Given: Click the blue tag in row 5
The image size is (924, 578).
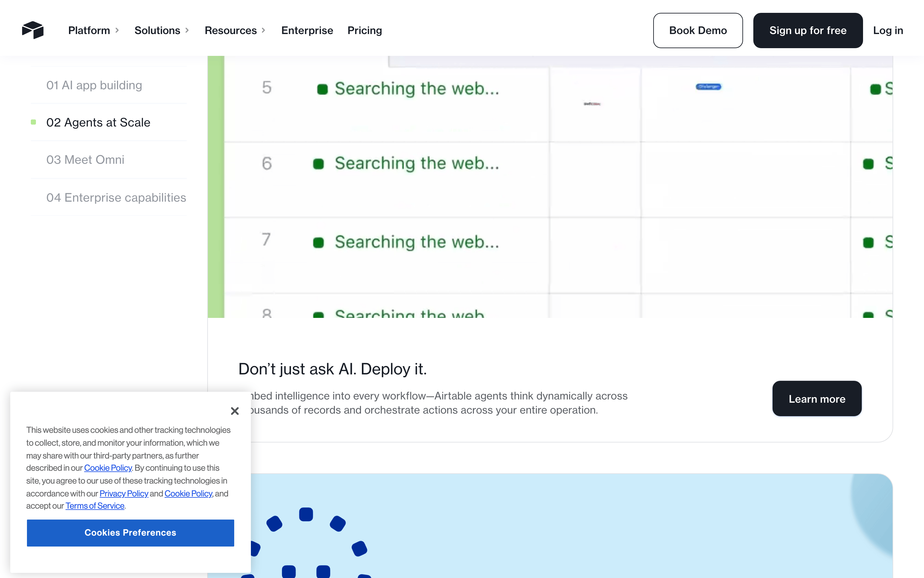Looking at the screenshot, I should coord(708,87).
